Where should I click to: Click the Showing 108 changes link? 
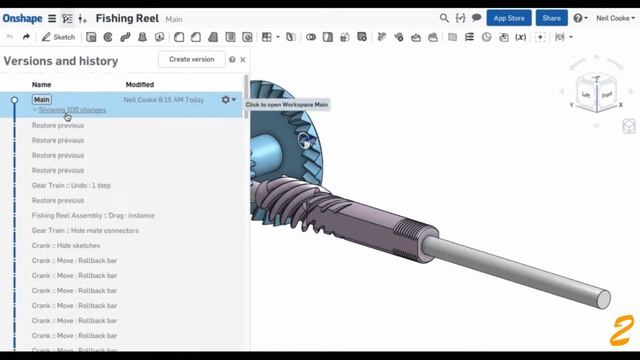(72, 110)
